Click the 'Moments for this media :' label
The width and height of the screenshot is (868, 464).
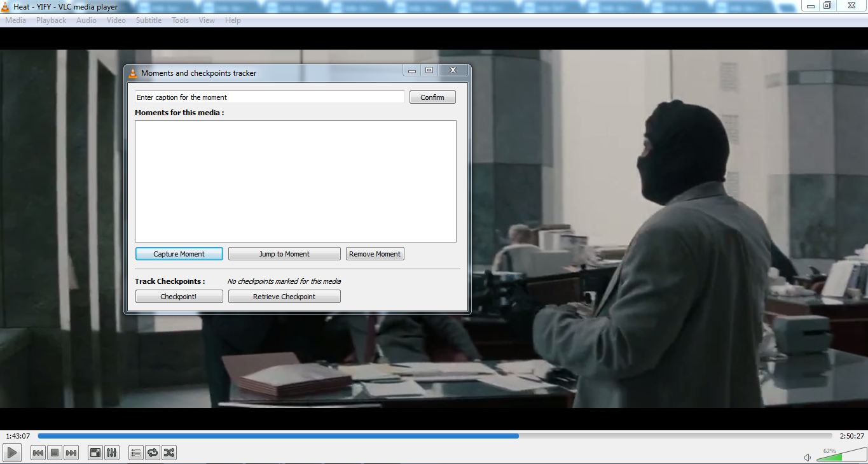click(179, 113)
